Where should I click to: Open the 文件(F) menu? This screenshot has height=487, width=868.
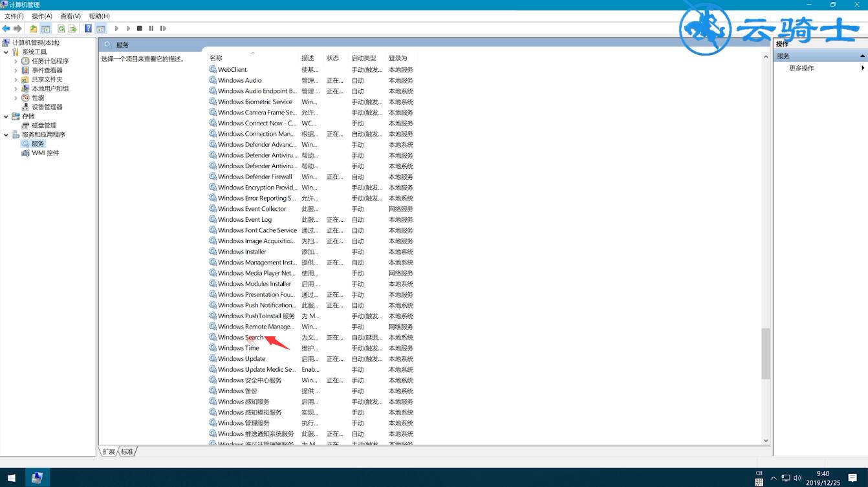pos(14,16)
